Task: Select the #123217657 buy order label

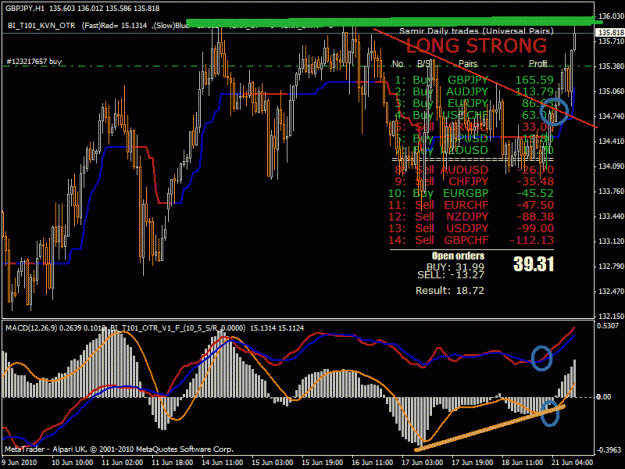Action: coord(34,61)
